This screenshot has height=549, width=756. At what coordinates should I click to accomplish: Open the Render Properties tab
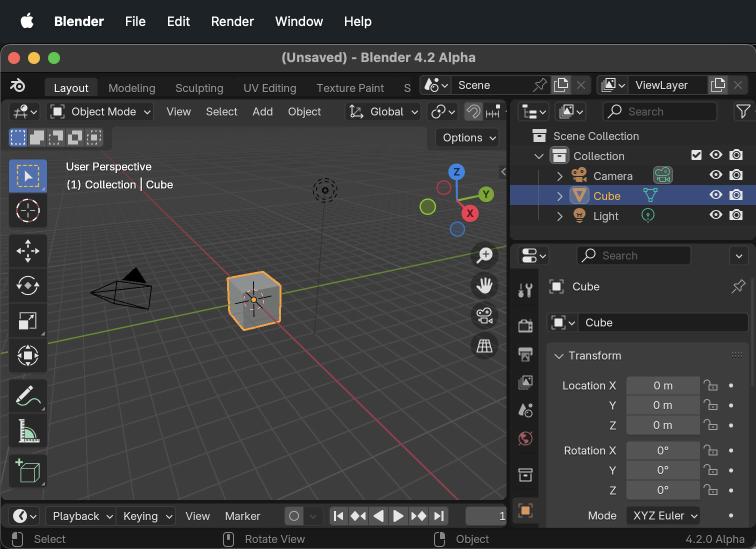pyautogui.click(x=525, y=325)
